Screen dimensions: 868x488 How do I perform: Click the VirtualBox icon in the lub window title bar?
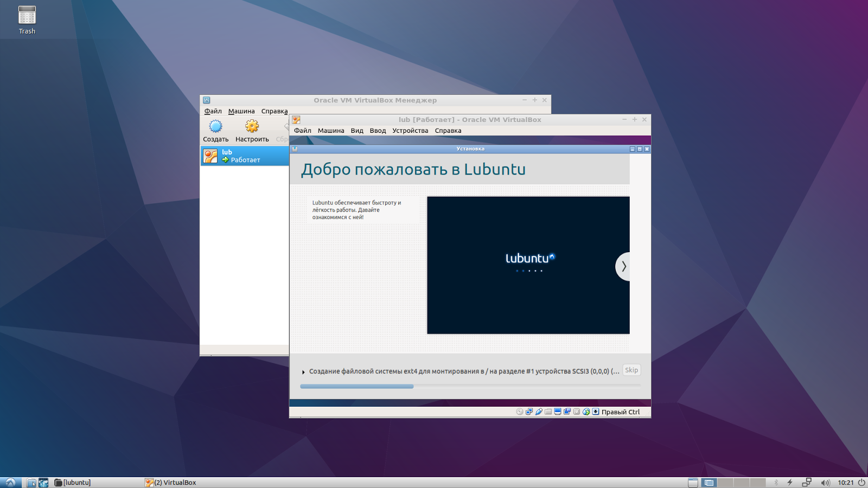point(296,120)
